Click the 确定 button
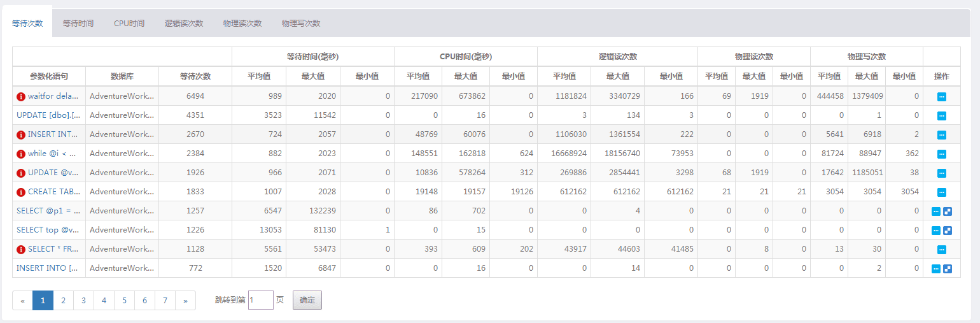The image size is (980, 323). click(307, 300)
